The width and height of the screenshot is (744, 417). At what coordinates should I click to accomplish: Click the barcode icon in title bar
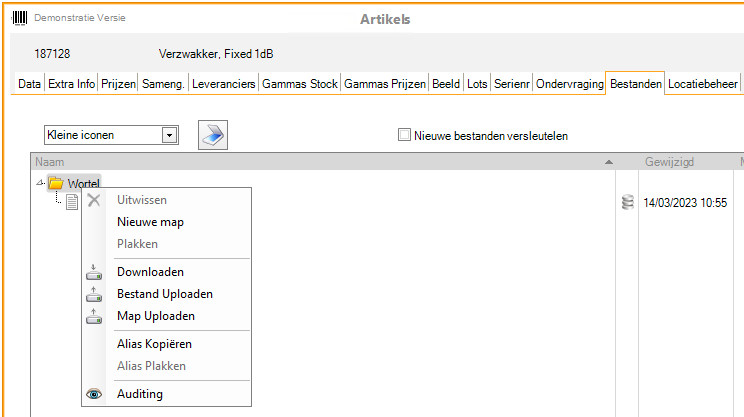(x=18, y=19)
